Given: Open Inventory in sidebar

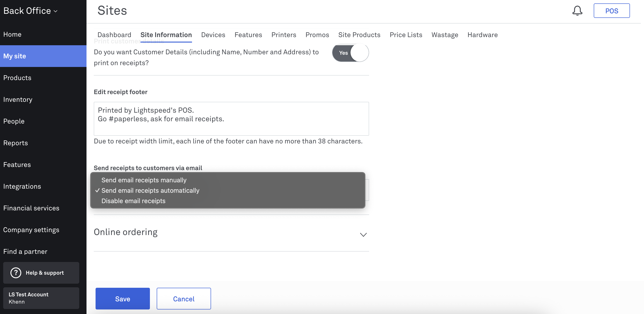Looking at the screenshot, I should click(x=43, y=99).
